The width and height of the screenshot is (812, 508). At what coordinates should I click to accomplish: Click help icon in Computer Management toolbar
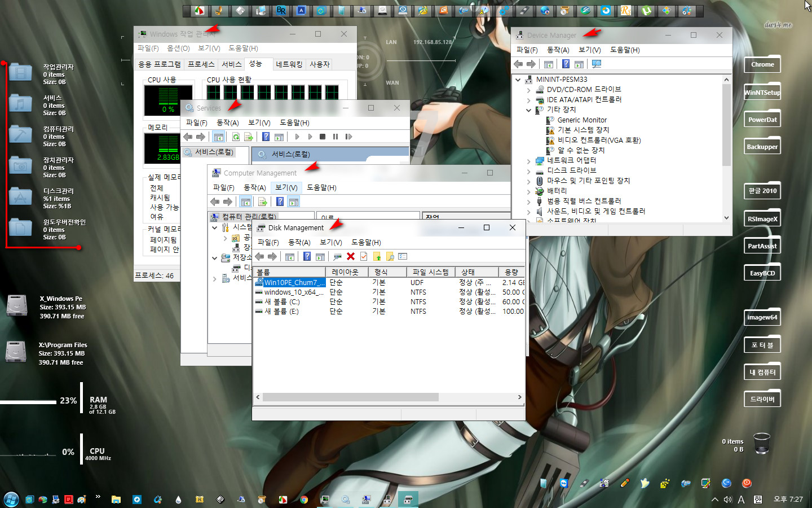(280, 202)
